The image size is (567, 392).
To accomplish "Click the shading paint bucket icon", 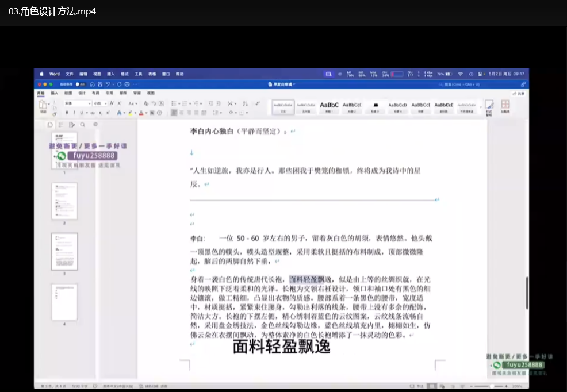I will pos(231,112).
